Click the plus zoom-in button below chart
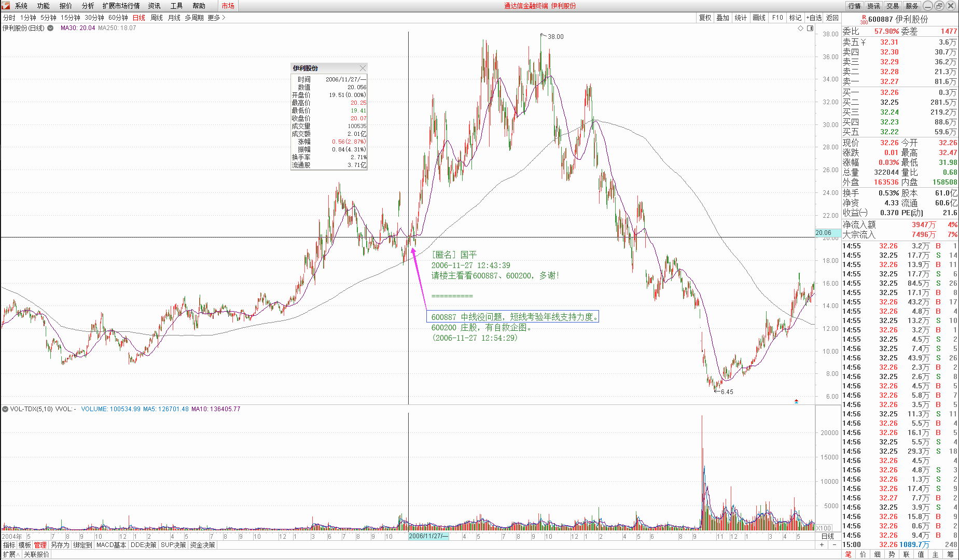 click(822, 545)
